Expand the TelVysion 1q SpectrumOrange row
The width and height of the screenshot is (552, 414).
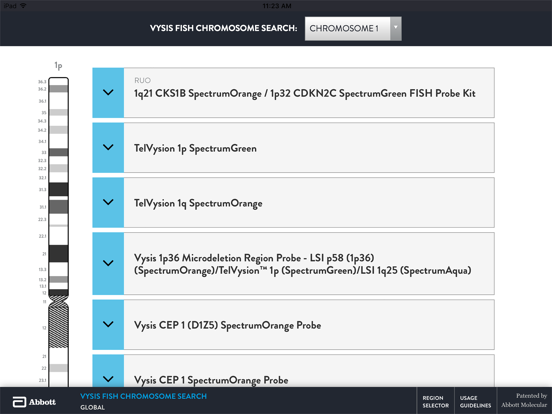tap(108, 202)
